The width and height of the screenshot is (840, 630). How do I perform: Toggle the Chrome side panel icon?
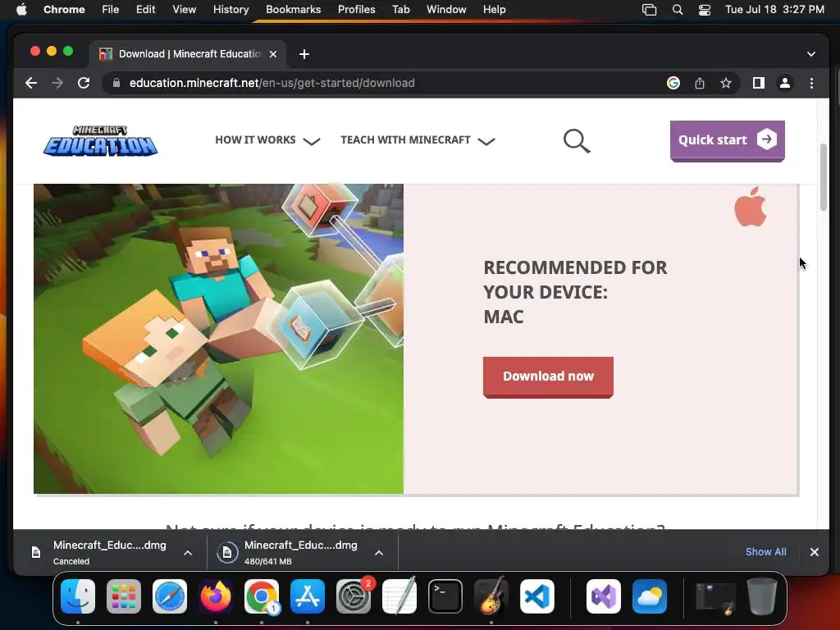(759, 83)
